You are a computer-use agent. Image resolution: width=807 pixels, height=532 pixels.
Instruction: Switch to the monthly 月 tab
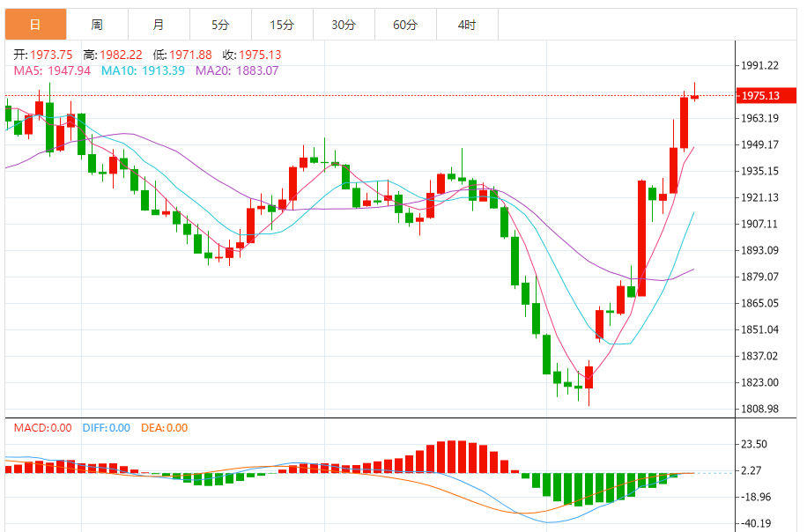[159, 24]
